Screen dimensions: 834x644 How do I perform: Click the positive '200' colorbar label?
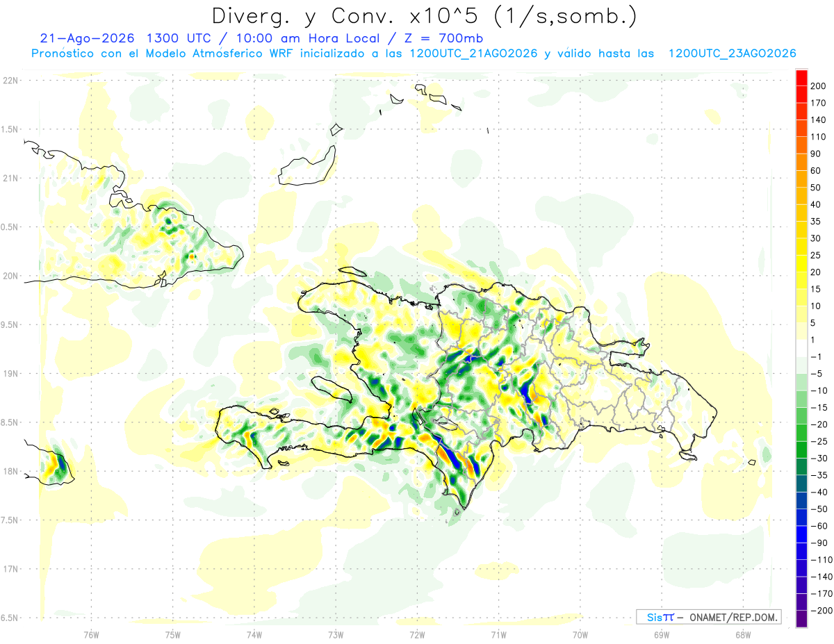tap(819, 86)
